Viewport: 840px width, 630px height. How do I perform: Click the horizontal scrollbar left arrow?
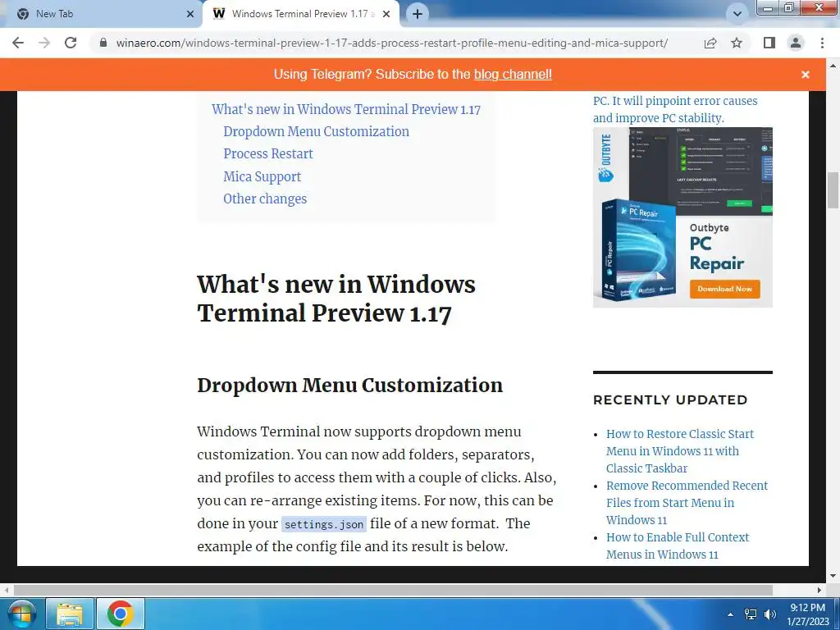point(7,590)
